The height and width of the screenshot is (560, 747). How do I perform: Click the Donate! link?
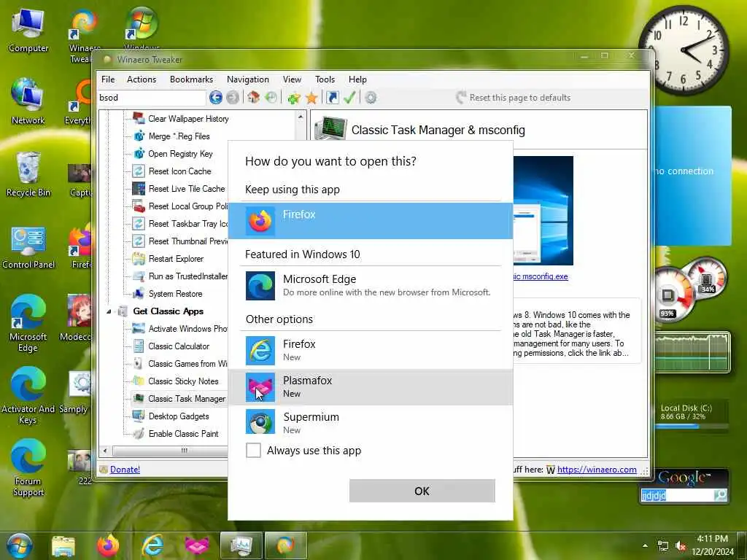point(125,470)
